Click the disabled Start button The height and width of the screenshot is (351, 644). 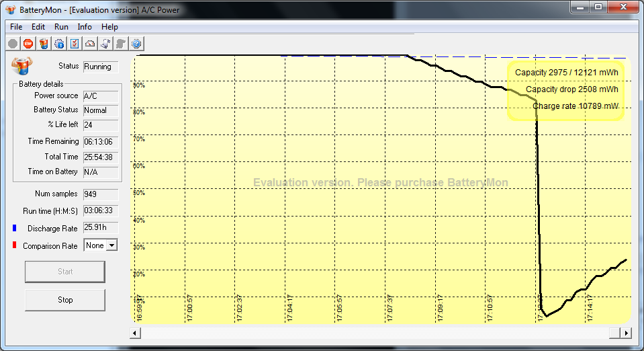(x=65, y=272)
